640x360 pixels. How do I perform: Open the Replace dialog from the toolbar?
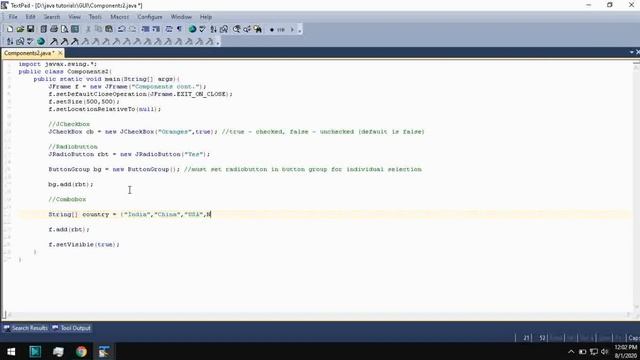[x=247, y=29]
